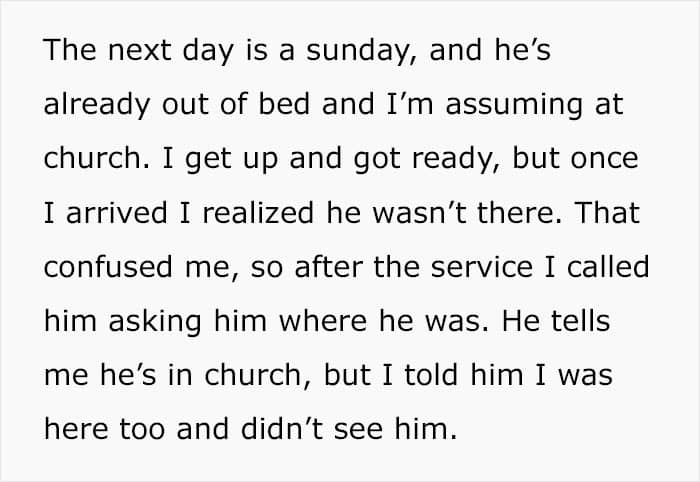
Task: Click the word "bed"
Action: click(x=284, y=104)
